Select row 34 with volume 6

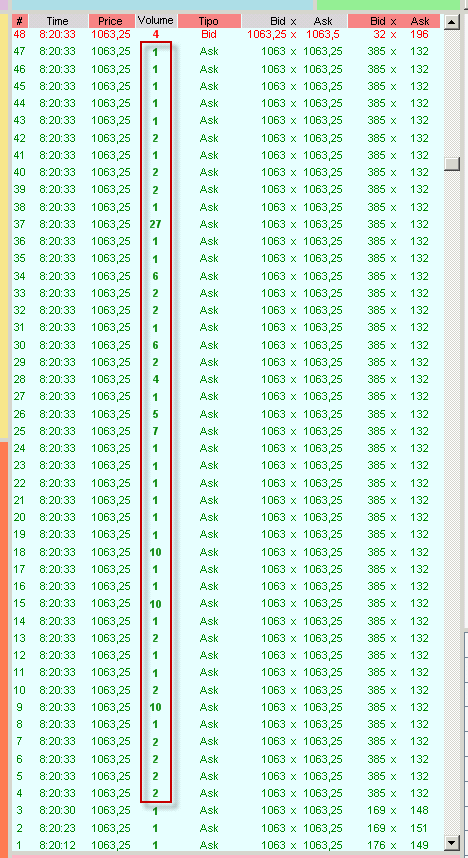click(227, 276)
